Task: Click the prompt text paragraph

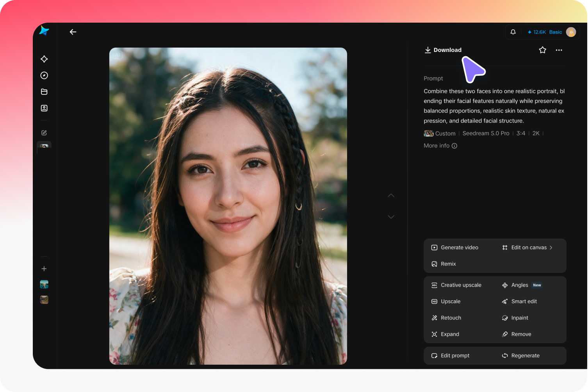Action: pos(494,106)
